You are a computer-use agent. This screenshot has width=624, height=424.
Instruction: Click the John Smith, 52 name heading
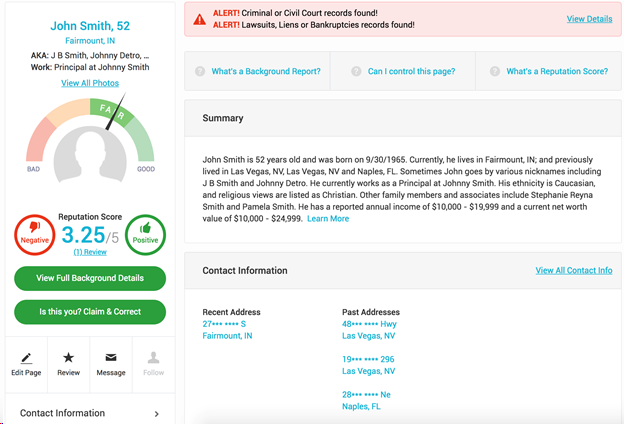click(x=90, y=26)
